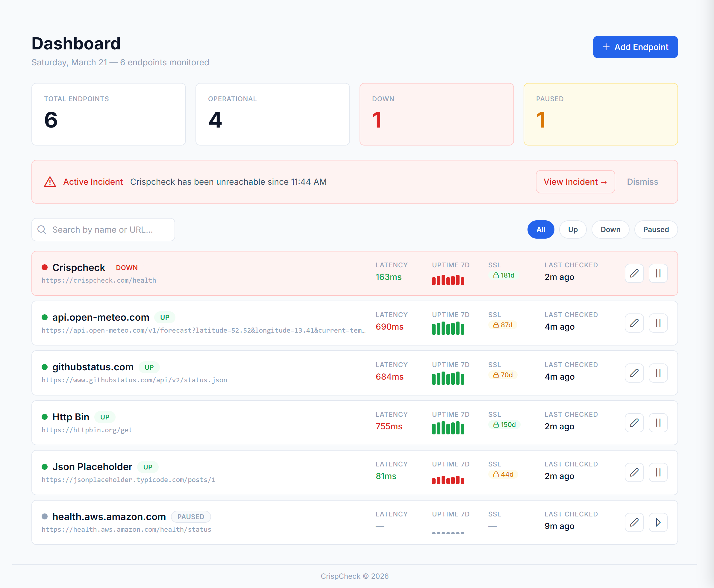Dismiss the active incident banner
Screen dimensions: 714x588
pos(642,182)
